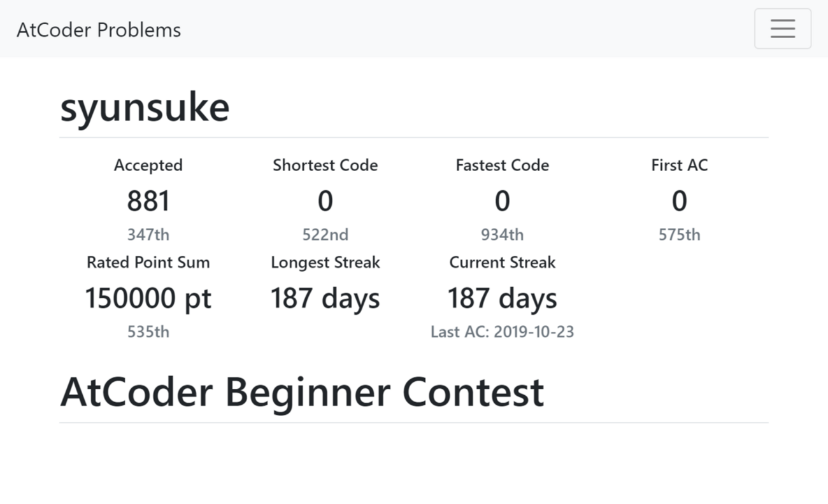Screen dimensions: 828x504
Task: Select the Shortest Code label
Action: pyautogui.click(x=325, y=165)
